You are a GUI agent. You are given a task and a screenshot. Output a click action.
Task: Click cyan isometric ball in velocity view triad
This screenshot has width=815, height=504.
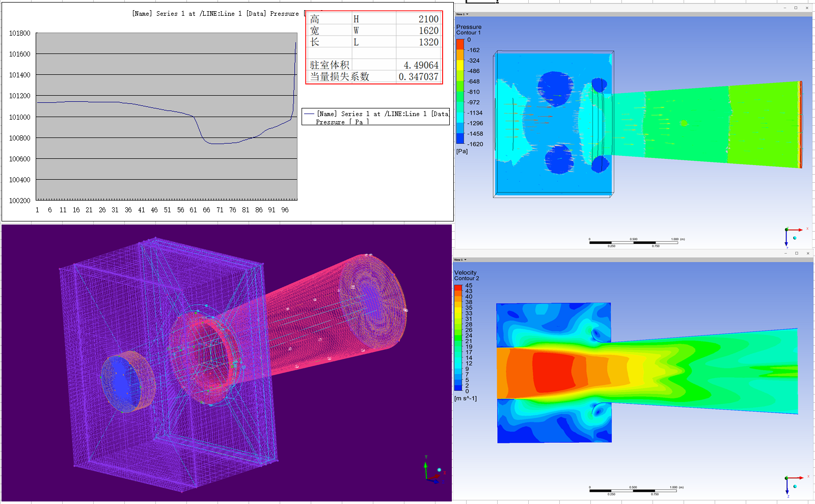coord(795,486)
